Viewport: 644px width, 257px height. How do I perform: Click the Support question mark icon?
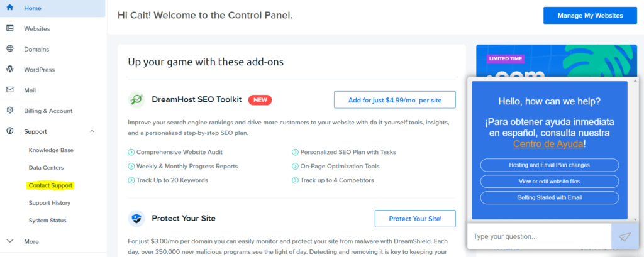point(10,131)
